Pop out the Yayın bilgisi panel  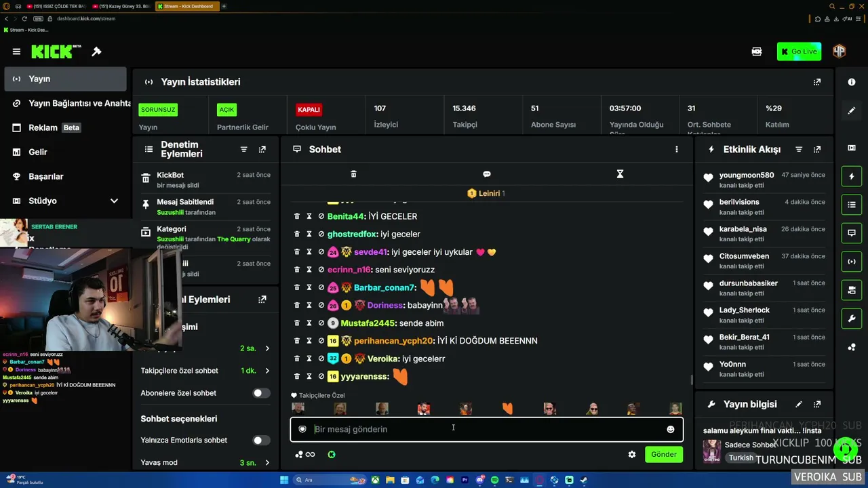pyautogui.click(x=817, y=405)
